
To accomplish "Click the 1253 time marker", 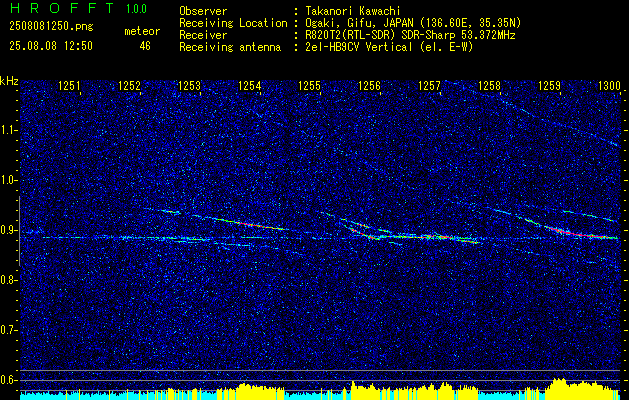I will [x=189, y=86].
